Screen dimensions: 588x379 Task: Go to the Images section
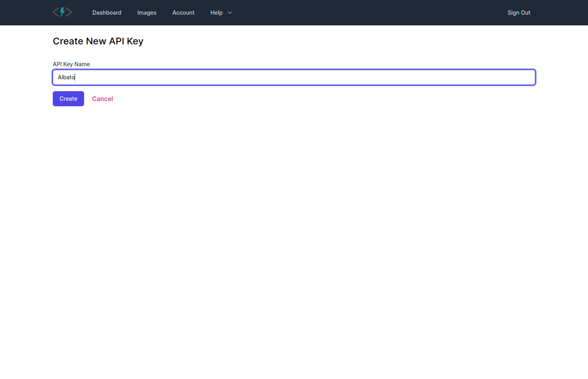[147, 13]
